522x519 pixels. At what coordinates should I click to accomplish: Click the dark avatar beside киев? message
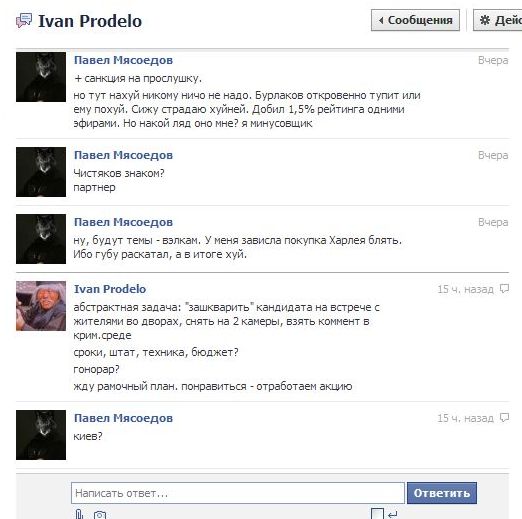(41, 435)
